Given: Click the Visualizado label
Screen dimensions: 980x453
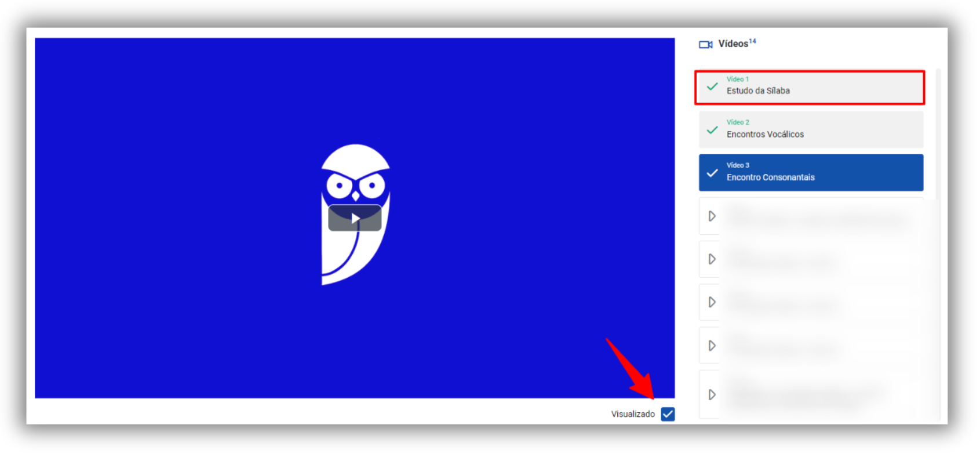Looking at the screenshot, I should point(633,414).
